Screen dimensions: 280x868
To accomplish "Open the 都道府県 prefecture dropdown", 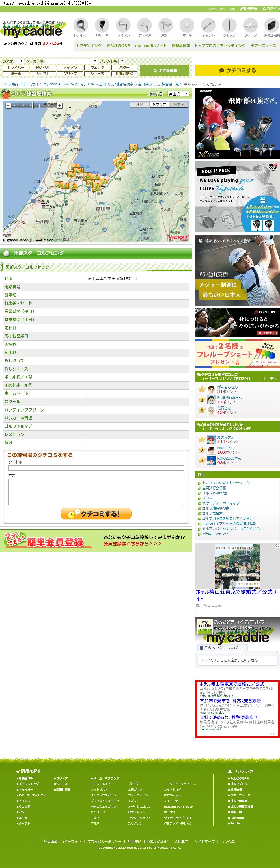I will pyautogui.click(x=178, y=94).
